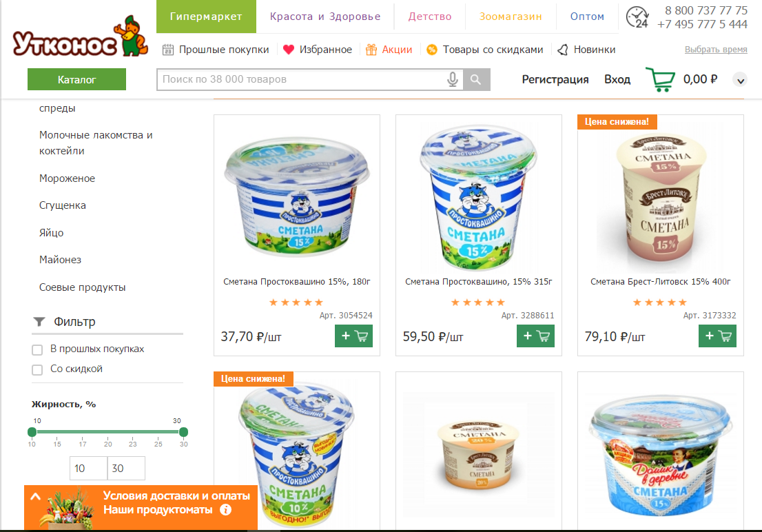Image resolution: width=762 pixels, height=532 pixels.
Task: Click the right handle of Жирность slider
Action: [183, 432]
